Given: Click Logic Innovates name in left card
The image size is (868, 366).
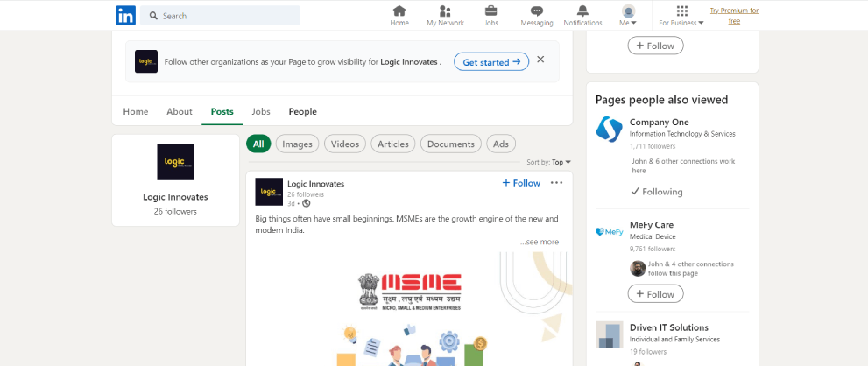Looking at the screenshot, I should click(x=175, y=196).
